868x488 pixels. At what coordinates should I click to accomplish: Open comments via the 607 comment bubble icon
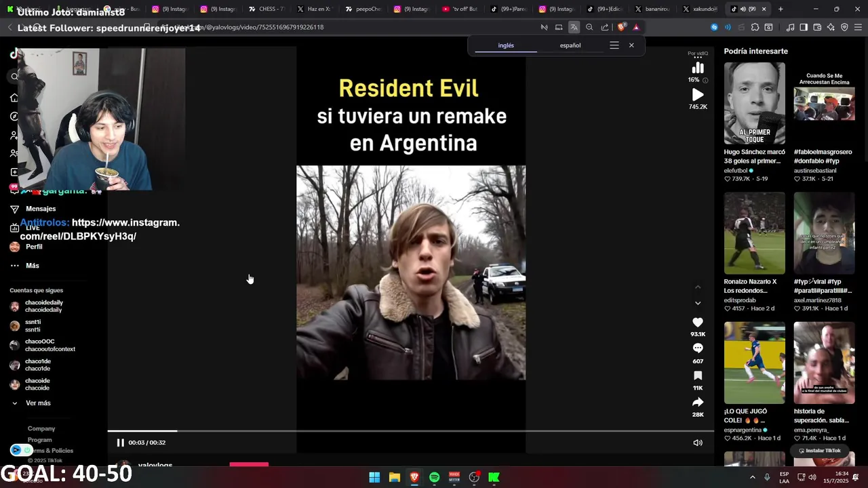coord(698,348)
